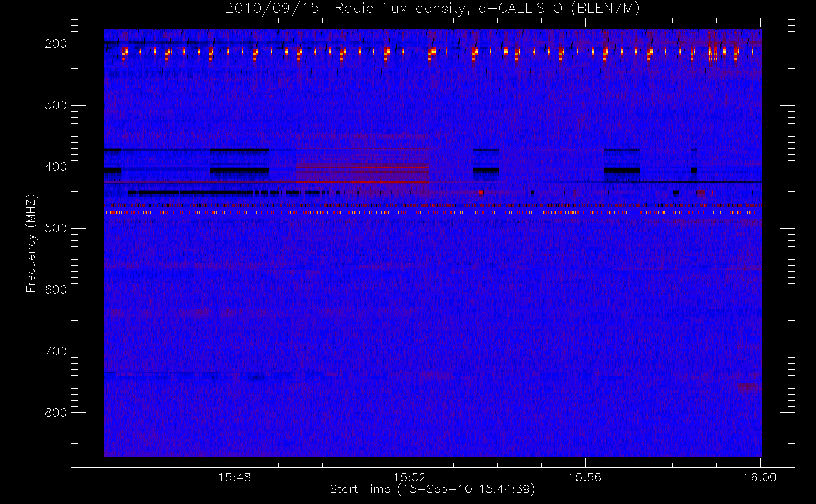
Task: Click the 600 frequency tick label
Action: click(56, 290)
